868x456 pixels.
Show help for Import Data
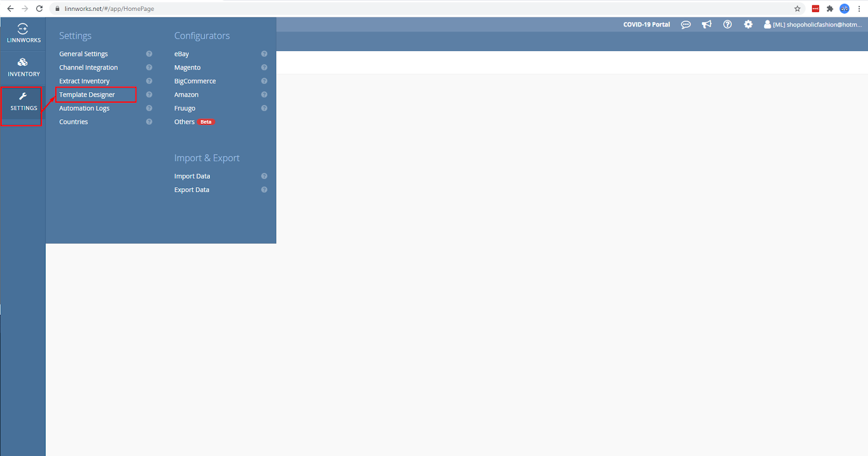(264, 176)
